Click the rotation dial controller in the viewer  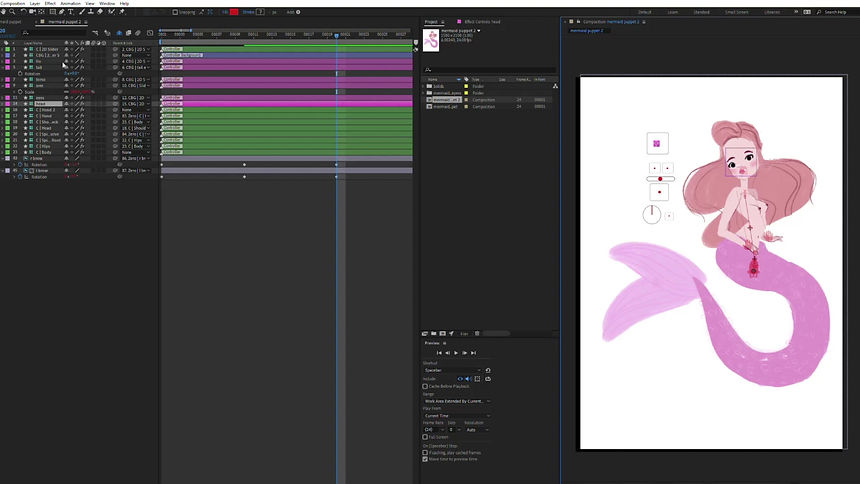[652, 215]
